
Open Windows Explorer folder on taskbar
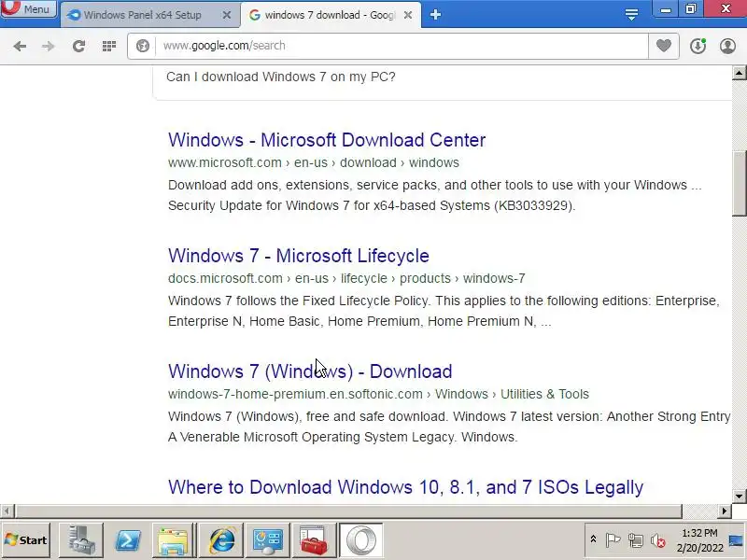point(174,540)
